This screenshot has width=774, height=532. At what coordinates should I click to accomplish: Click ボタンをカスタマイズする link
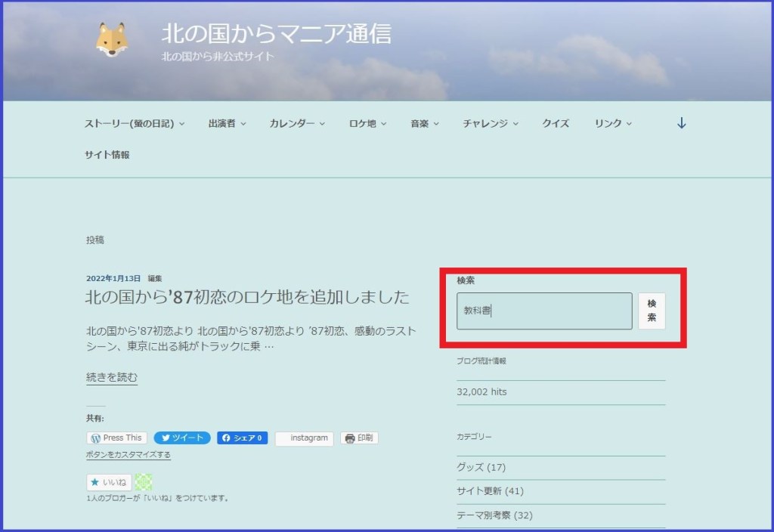128,455
